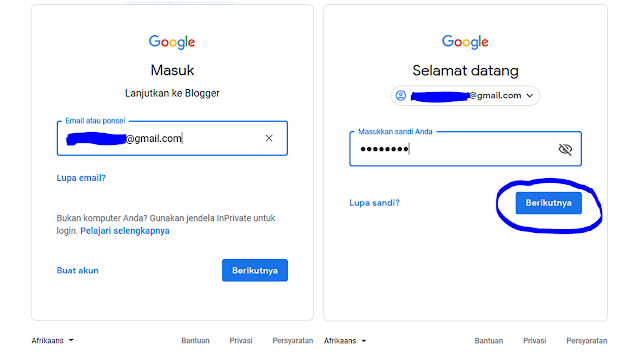Focus the Email atau ponsel input field

[x=172, y=138]
